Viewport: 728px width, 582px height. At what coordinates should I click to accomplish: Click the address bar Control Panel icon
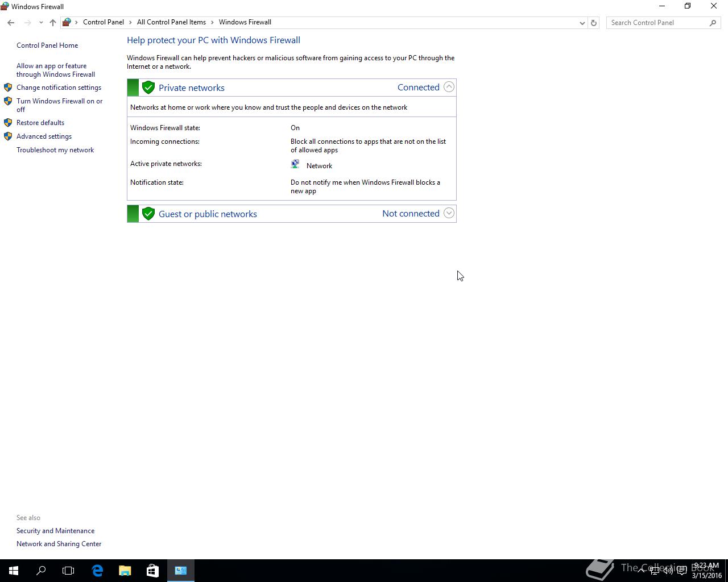click(x=67, y=22)
